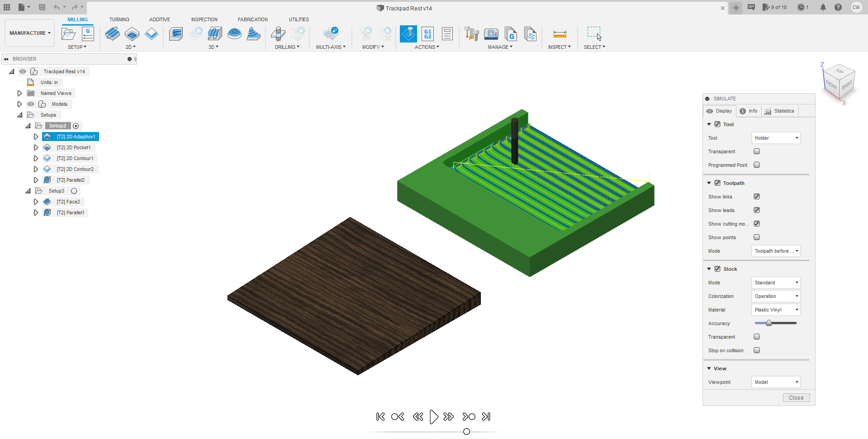The image size is (868, 439).
Task: Open the Tool Library icon under Manage
Action: 471,34
